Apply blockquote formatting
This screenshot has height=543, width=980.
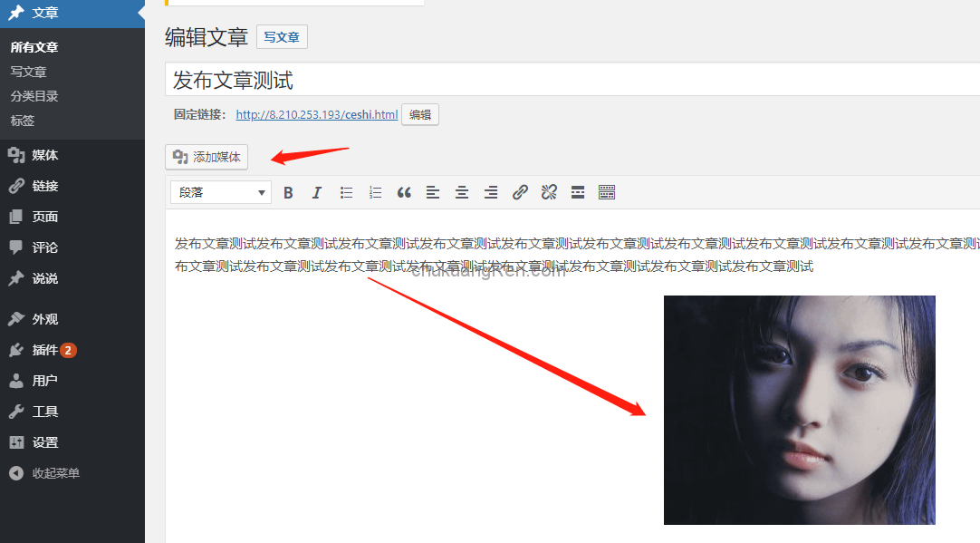point(404,192)
